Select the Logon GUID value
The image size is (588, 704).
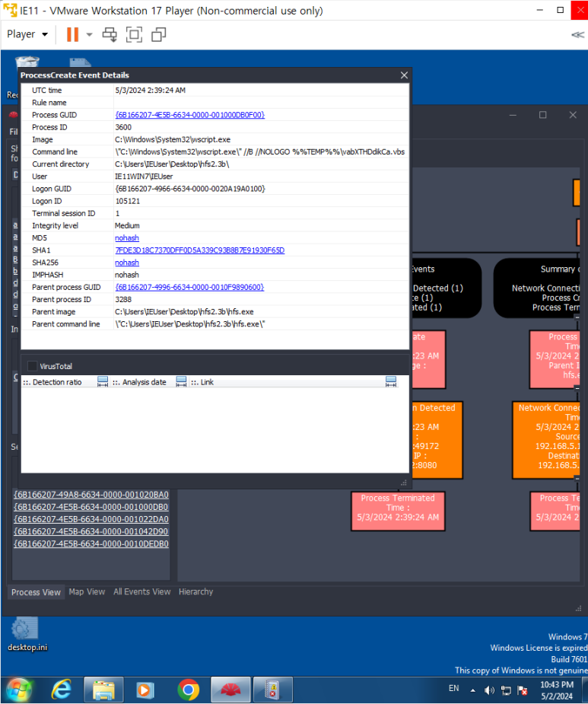pos(190,189)
